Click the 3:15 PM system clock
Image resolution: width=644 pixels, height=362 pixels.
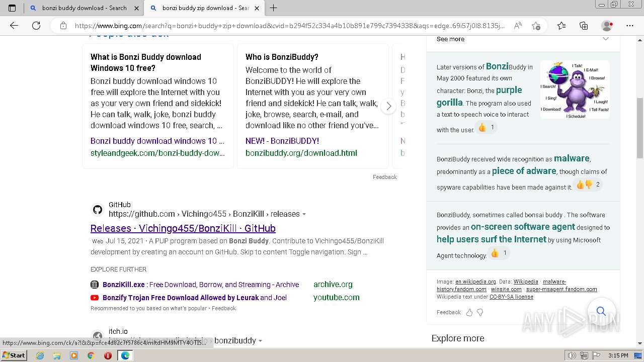point(618,355)
